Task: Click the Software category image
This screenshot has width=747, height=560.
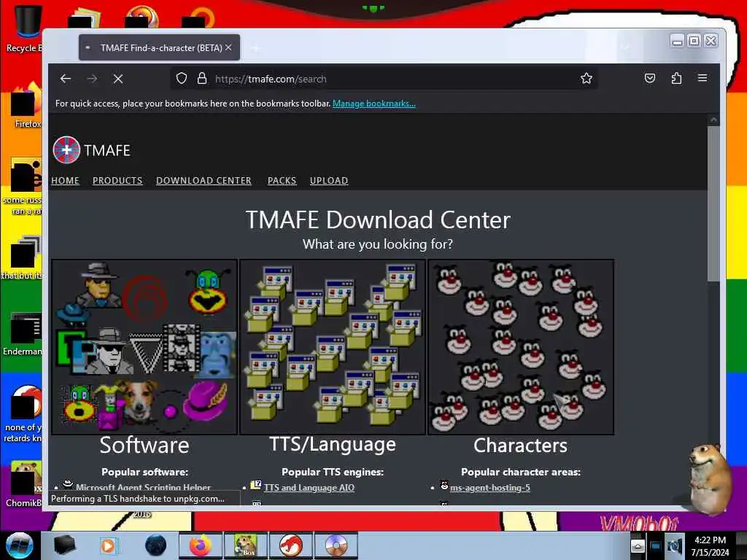Action: pos(144,346)
